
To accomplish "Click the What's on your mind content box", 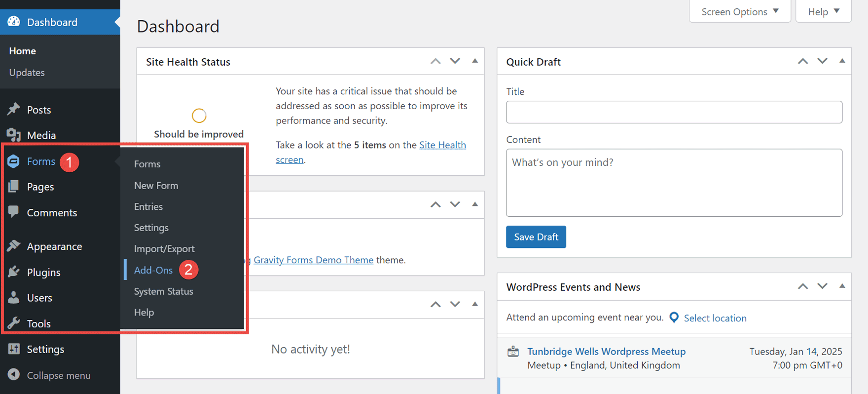I will coord(674,183).
